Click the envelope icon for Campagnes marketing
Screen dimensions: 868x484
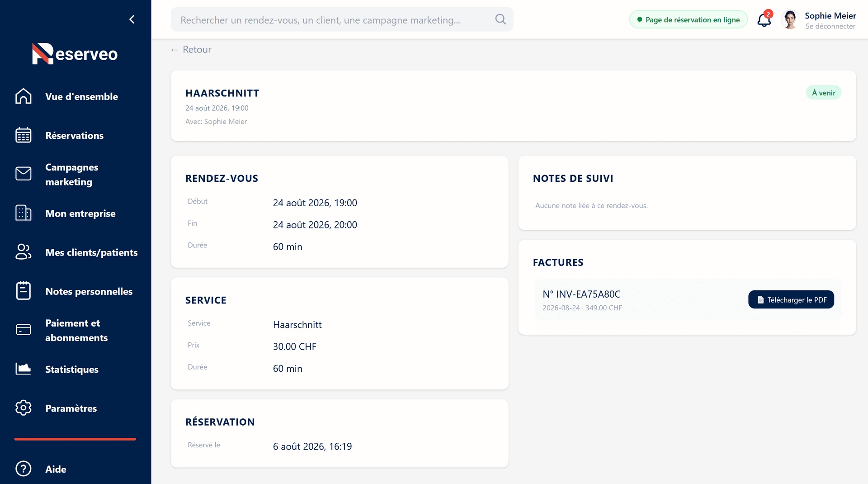(24, 174)
